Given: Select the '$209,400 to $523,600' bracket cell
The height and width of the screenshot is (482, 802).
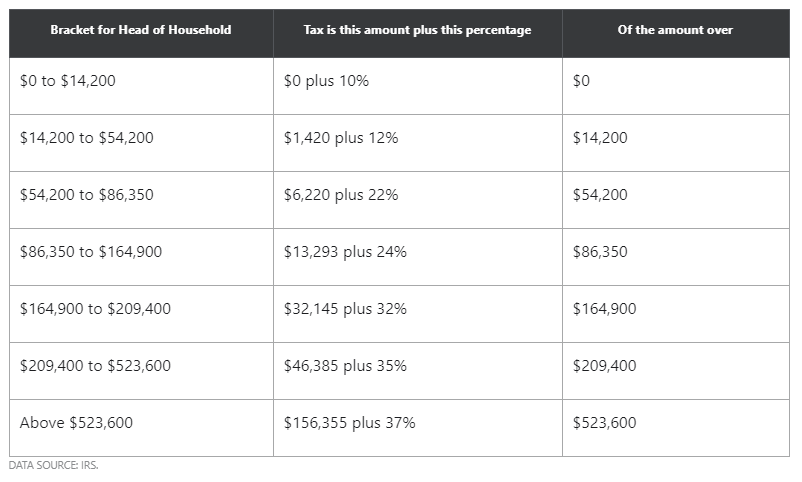Looking at the screenshot, I should [x=141, y=371].
